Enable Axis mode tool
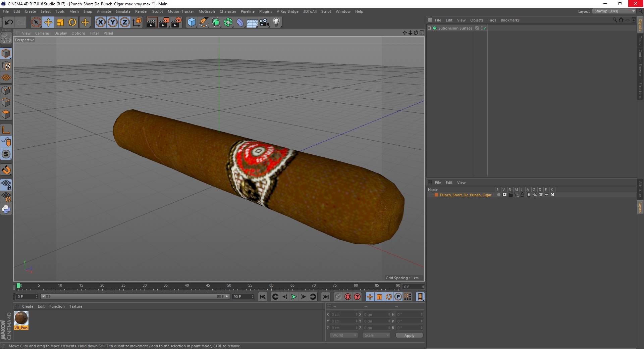The width and height of the screenshot is (644, 349). [x=6, y=130]
